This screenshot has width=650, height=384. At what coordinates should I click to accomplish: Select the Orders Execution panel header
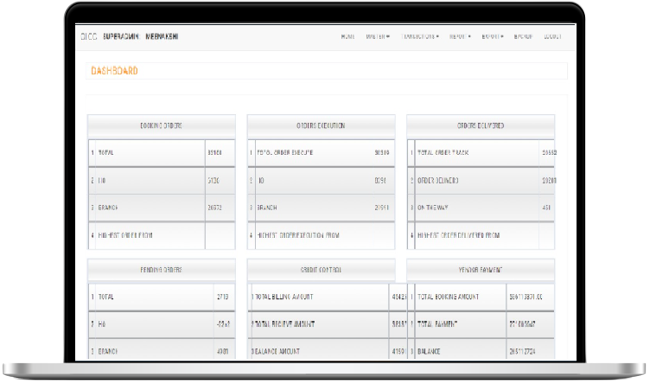(321, 126)
